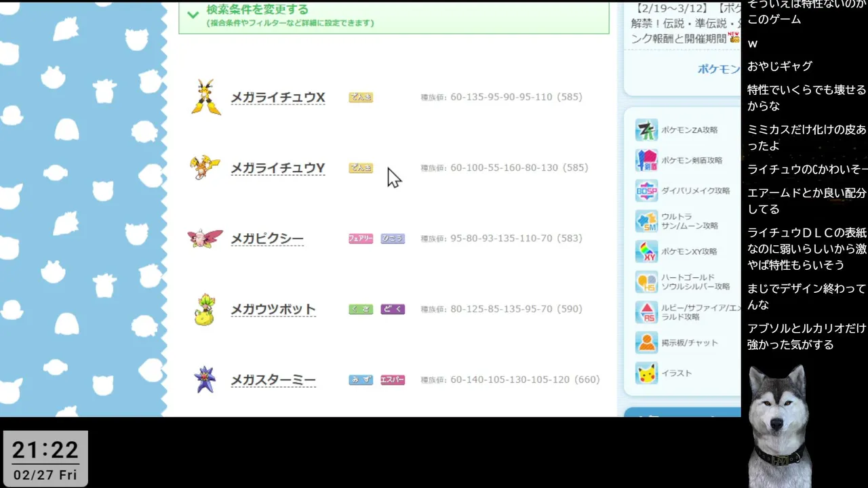Click chat comment アブソルとルカリオオだけ強かった気がする

pyautogui.click(x=807, y=336)
